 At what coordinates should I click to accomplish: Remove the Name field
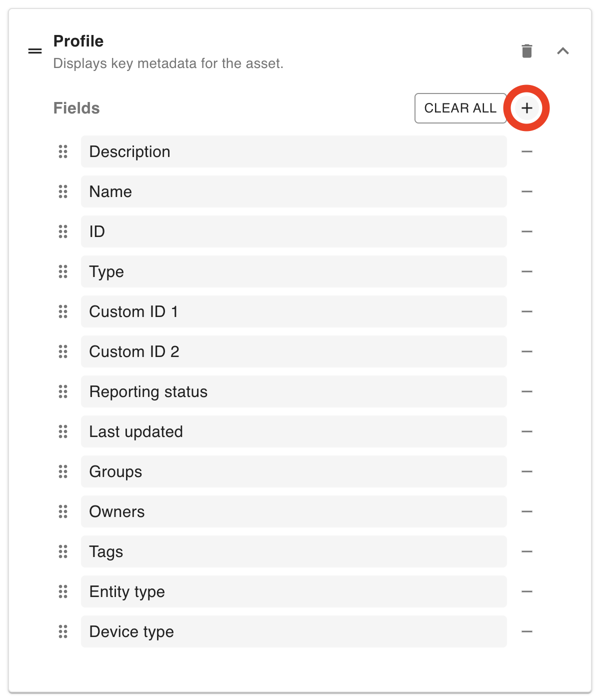[x=526, y=191]
